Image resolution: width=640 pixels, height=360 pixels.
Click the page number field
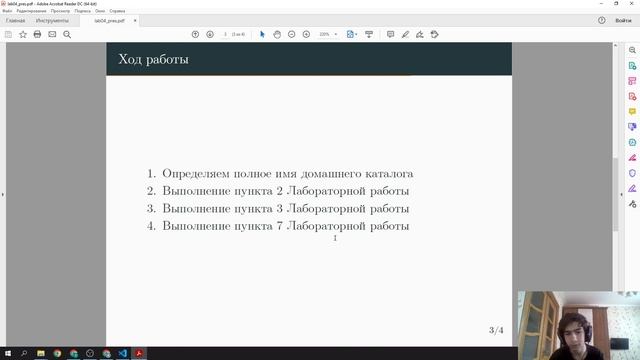[225, 34]
